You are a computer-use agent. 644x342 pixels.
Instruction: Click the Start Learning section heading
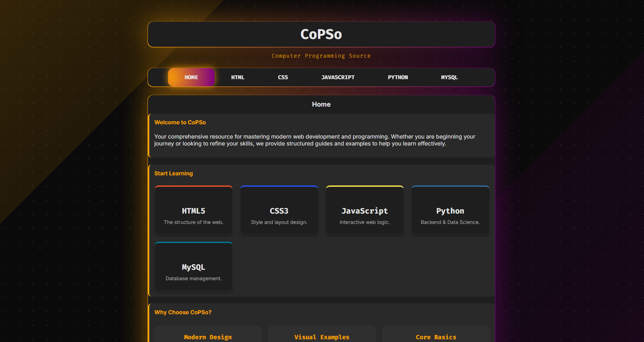pyautogui.click(x=174, y=173)
